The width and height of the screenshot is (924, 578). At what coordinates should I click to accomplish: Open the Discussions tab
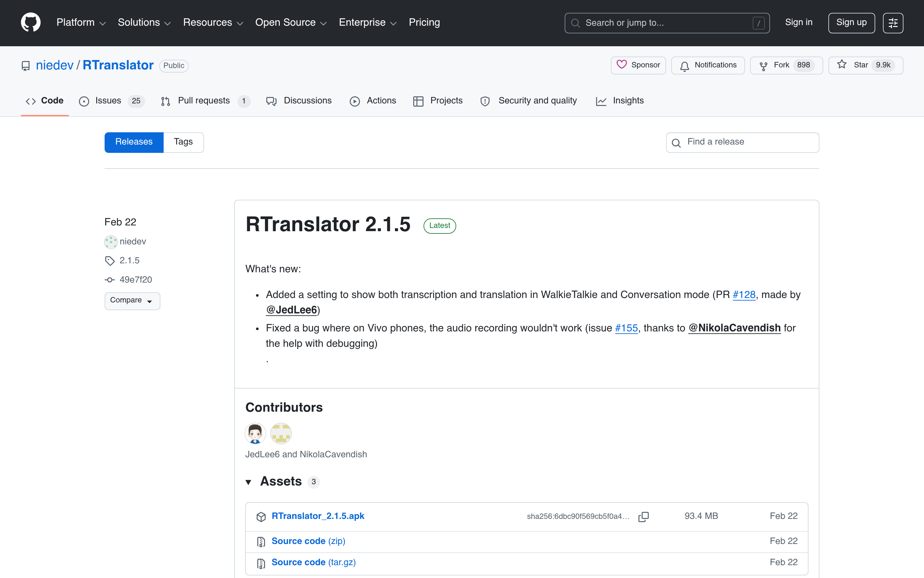pyautogui.click(x=299, y=101)
